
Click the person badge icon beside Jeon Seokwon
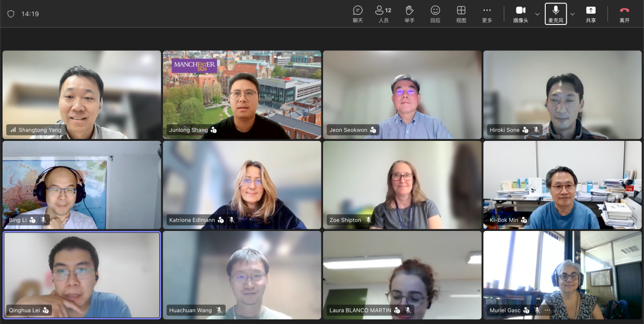373,130
